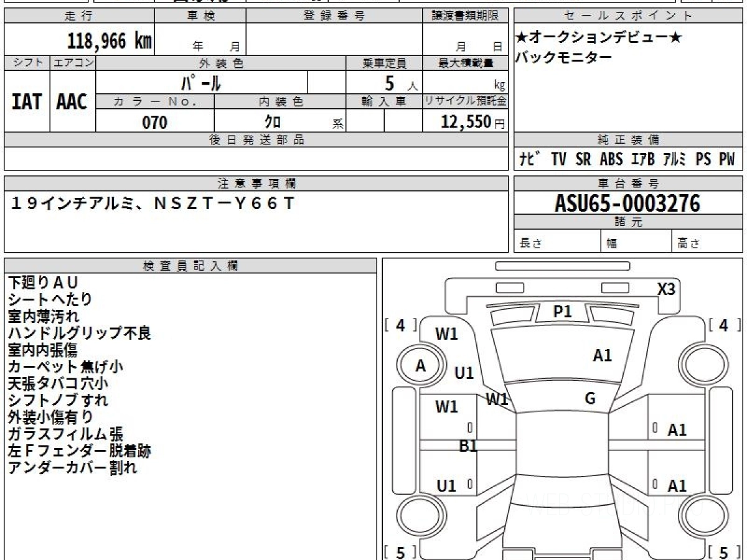Select the エアコン header cell
Screen dimensions: 747x560
[x=73, y=63]
